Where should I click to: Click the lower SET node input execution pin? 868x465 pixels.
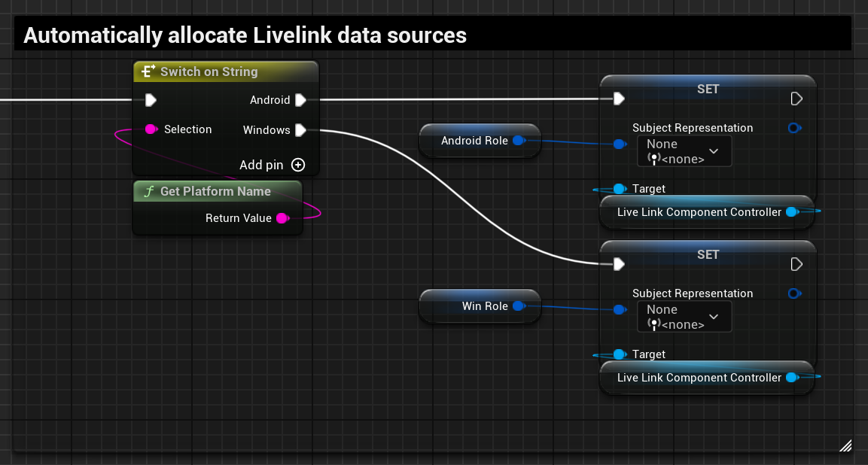point(619,264)
